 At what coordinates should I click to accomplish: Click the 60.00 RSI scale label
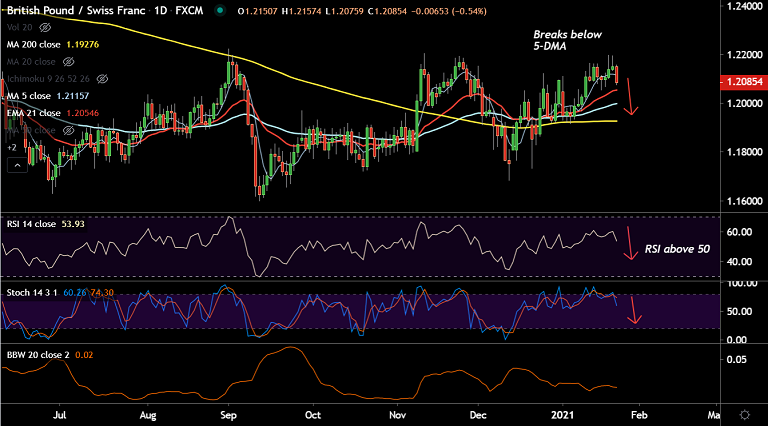point(739,232)
